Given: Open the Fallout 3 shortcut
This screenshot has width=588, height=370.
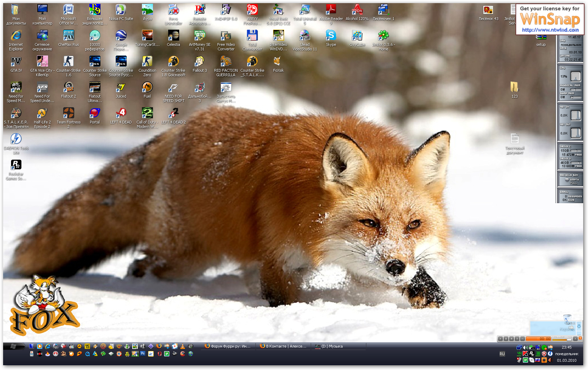Looking at the screenshot, I should tap(200, 61).
